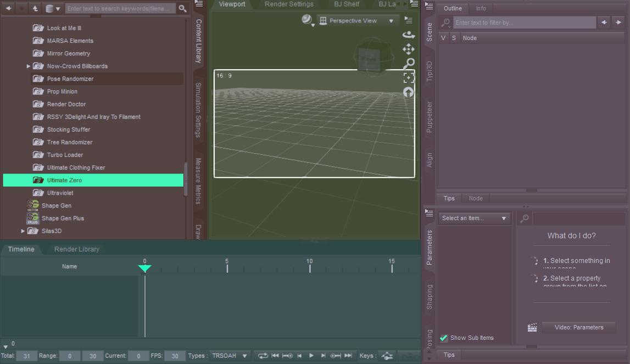This screenshot has width=630, height=364.
Task: Click the Parameters search magnifier icon
Action: point(525,219)
